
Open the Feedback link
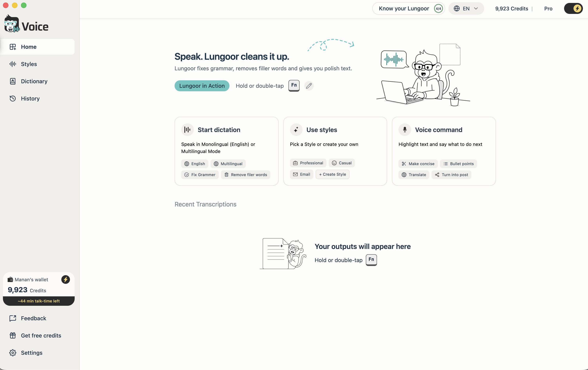coord(37,318)
